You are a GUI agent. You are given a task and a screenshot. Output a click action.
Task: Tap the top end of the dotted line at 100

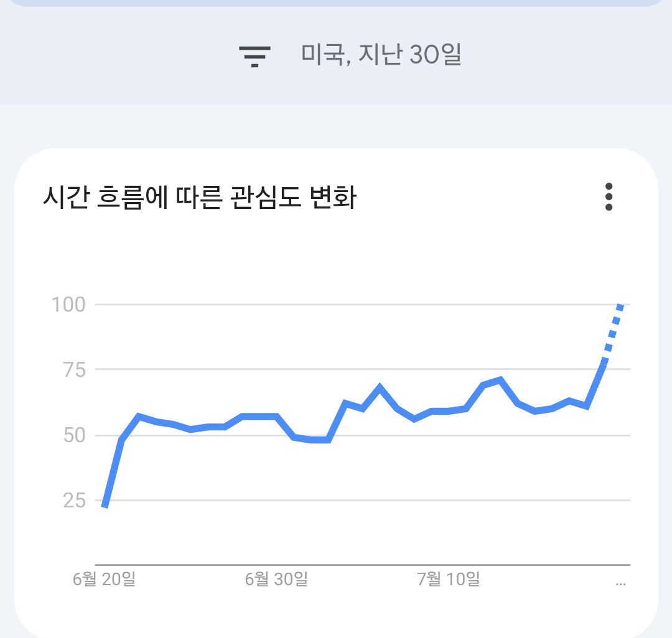(620, 305)
